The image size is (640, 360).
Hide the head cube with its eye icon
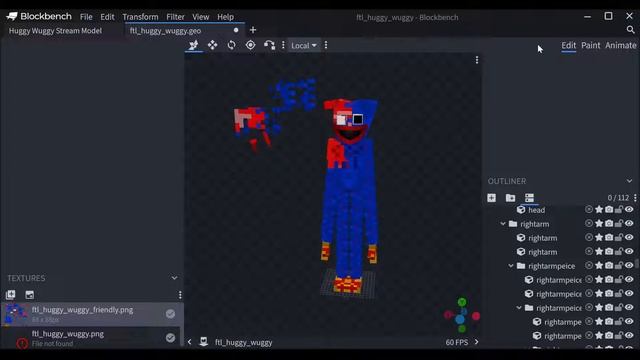coord(629,210)
